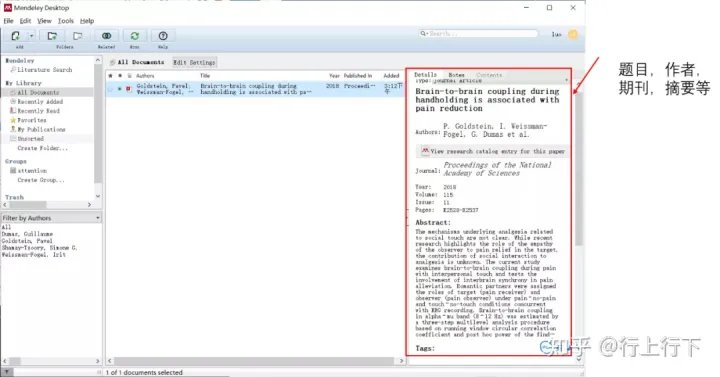Viewport: 720px width, 377px height.
Task: Click the search dropdown magnifier icon
Action: (x=424, y=34)
